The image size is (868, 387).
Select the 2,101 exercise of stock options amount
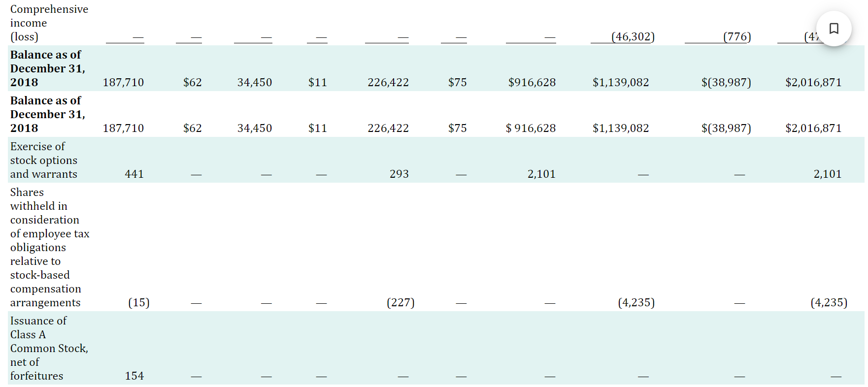(x=541, y=174)
